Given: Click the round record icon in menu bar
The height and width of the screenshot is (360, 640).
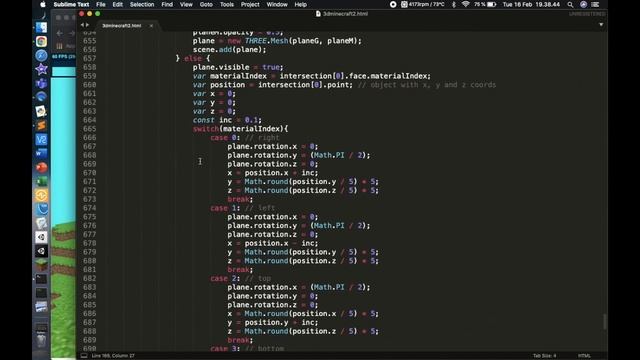Looking at the screenshot, I should (393, 4).
